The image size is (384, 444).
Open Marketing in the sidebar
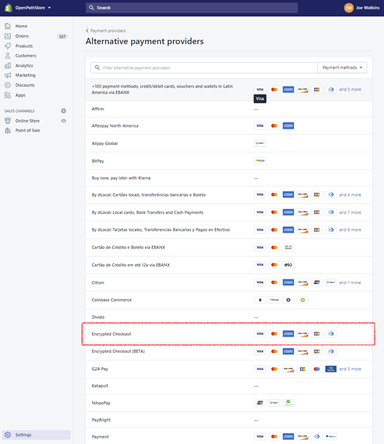pyautogui.click(x=25, y=75)
